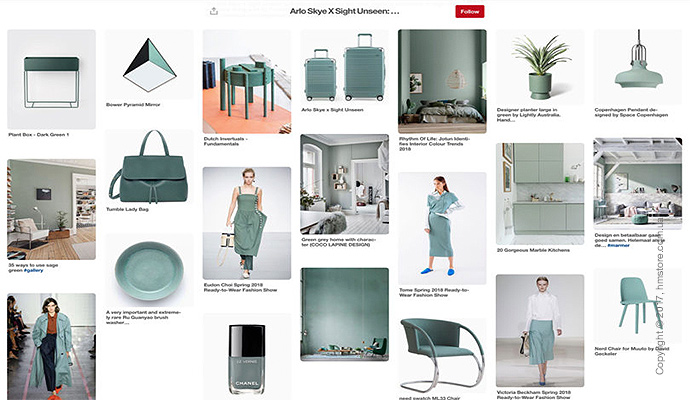Click the board title Arlo Skye X Sight Unseen
The image size is (690, 400).
(345, 11)
